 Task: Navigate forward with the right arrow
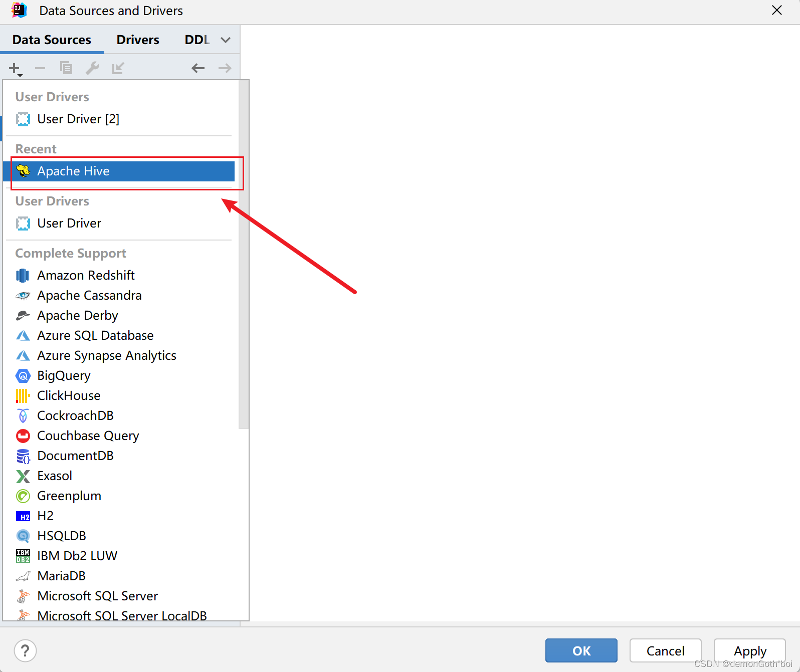click(x=225, y=68)
